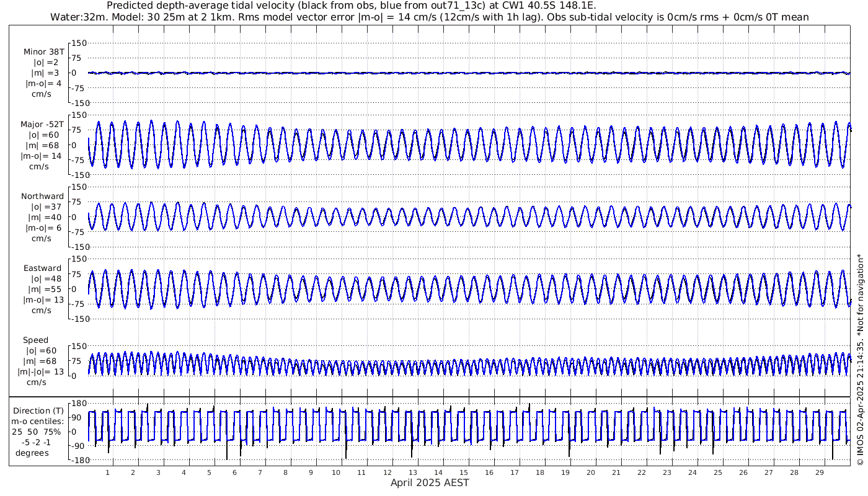
Task: Select day 10 tick on the date axis
Action: [x=336, y=472]
